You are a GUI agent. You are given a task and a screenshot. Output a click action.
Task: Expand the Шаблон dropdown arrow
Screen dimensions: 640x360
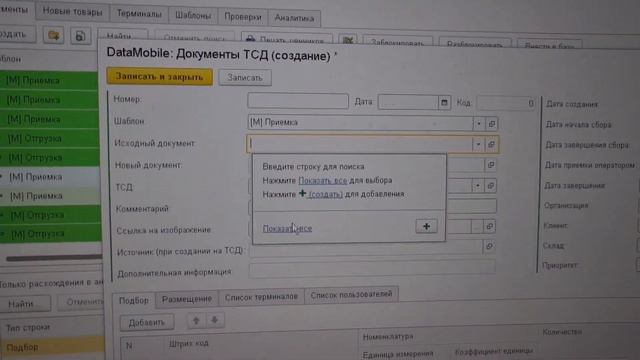[478, 123]
